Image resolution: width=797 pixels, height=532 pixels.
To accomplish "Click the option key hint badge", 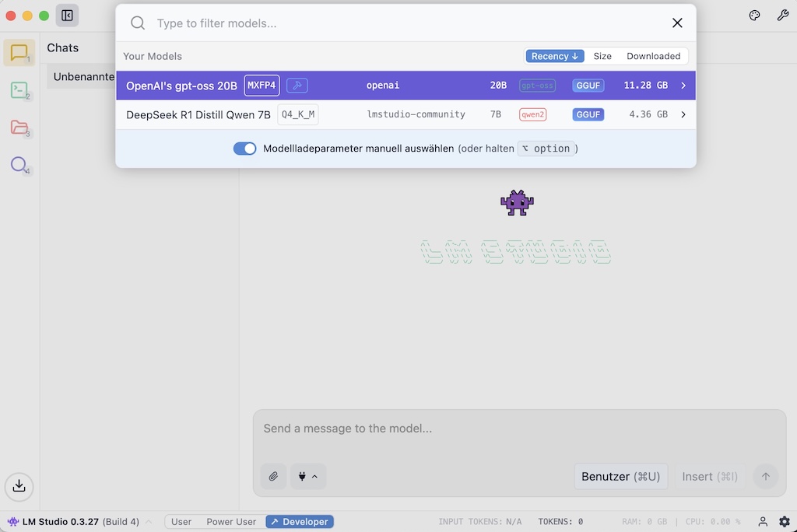I will pyautogui.click(x=546, y=149).
